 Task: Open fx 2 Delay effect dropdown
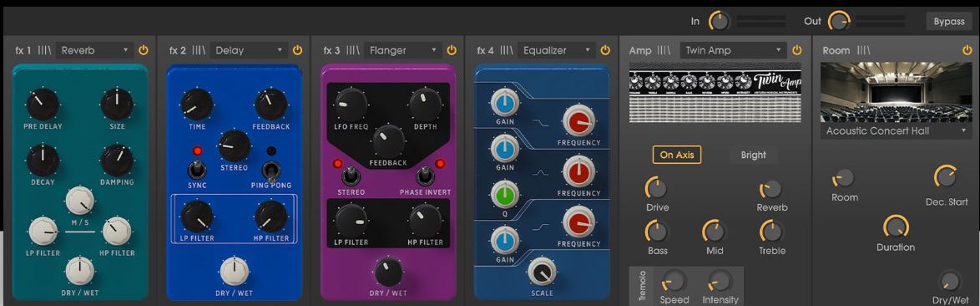pyautogui.click(x=249, y=50)
